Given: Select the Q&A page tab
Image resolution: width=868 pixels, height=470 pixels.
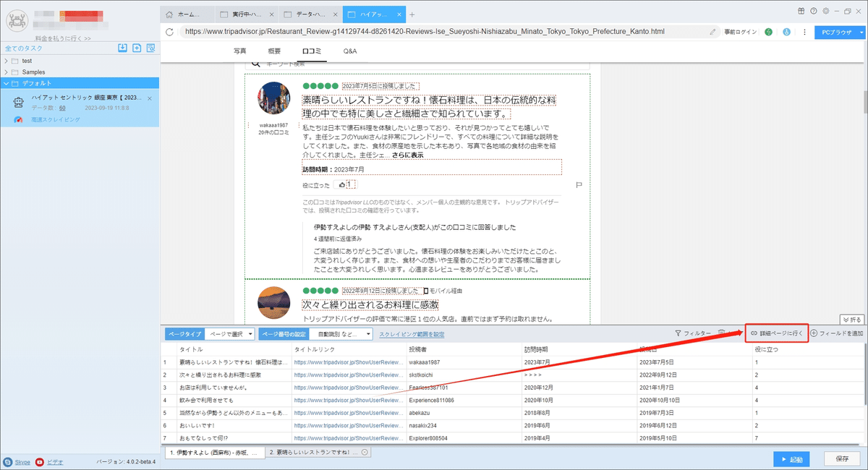Looking at the screenshot, I should tap(350, 51).
